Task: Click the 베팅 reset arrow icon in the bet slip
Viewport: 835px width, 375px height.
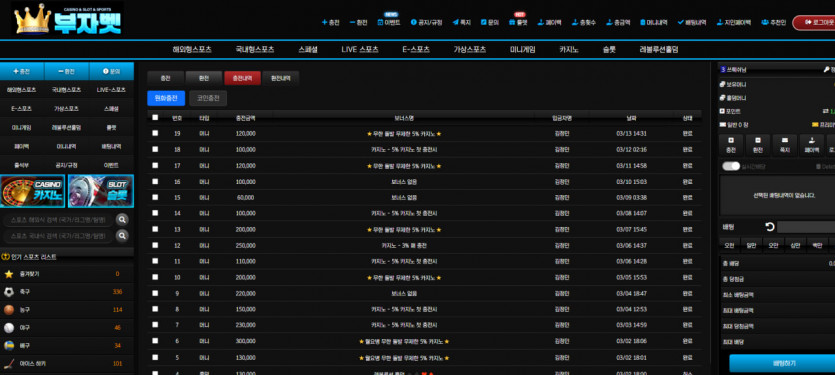Action: point(769,227)
